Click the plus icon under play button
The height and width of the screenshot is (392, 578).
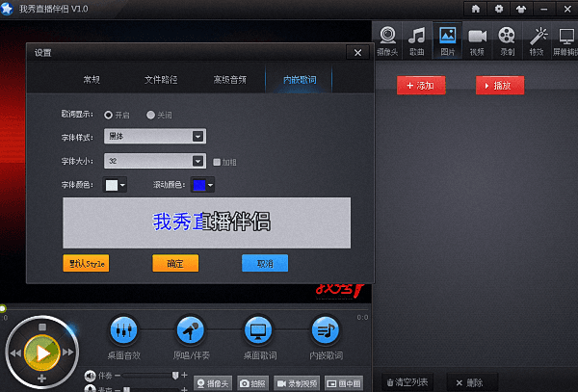point(41,379)
